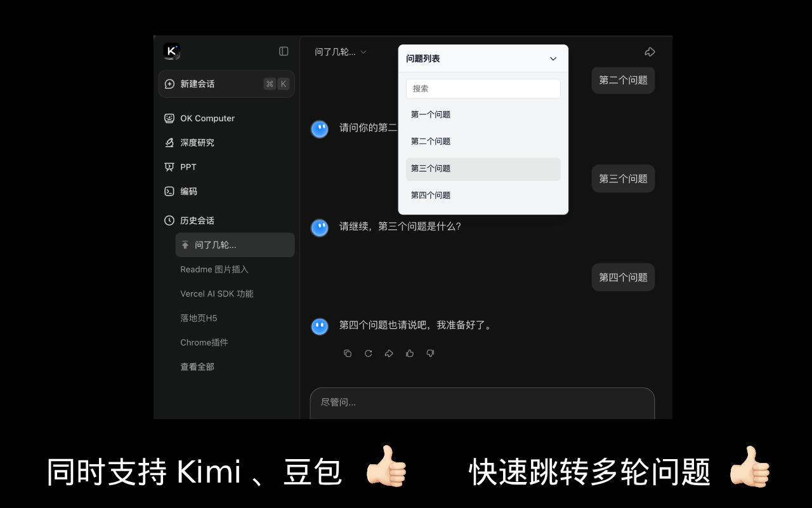
Task: Click the 编码 terminal icon
Action: 169,191
